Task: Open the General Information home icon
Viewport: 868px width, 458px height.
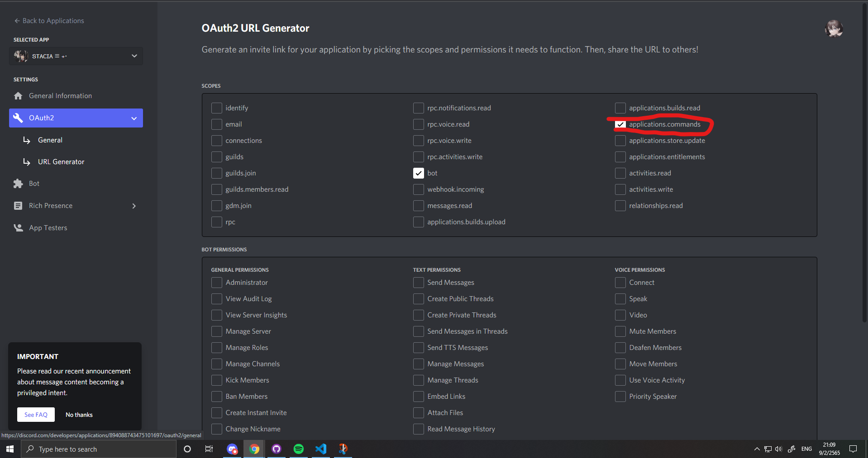Action: pos(18,96)
